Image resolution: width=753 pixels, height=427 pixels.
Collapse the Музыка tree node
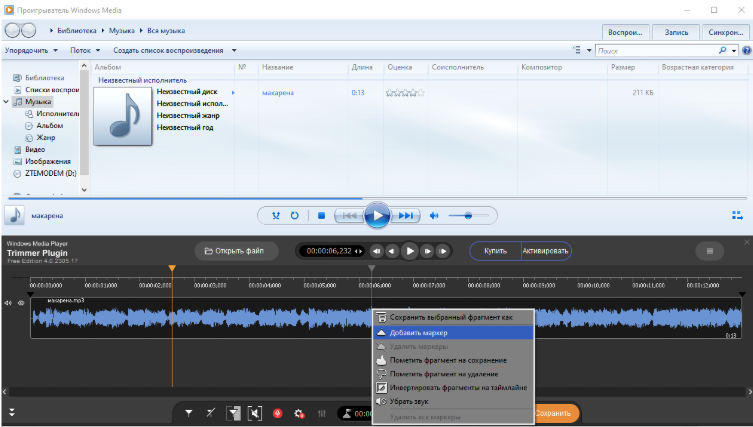(x=6, y=101)
